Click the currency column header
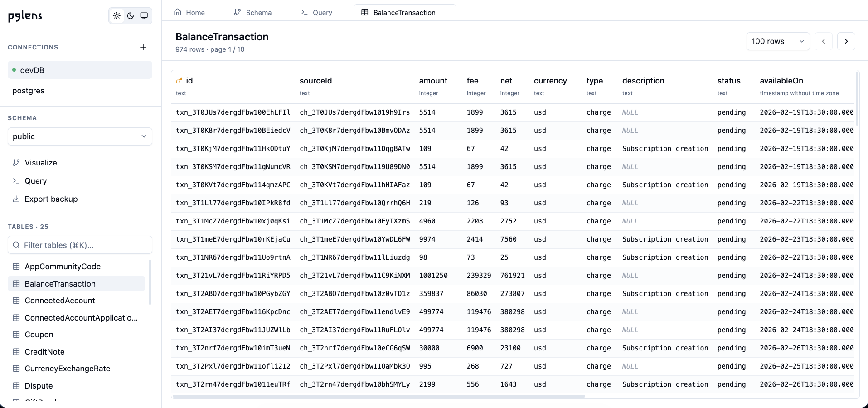868x408 pixels. (x=550, y=81)
